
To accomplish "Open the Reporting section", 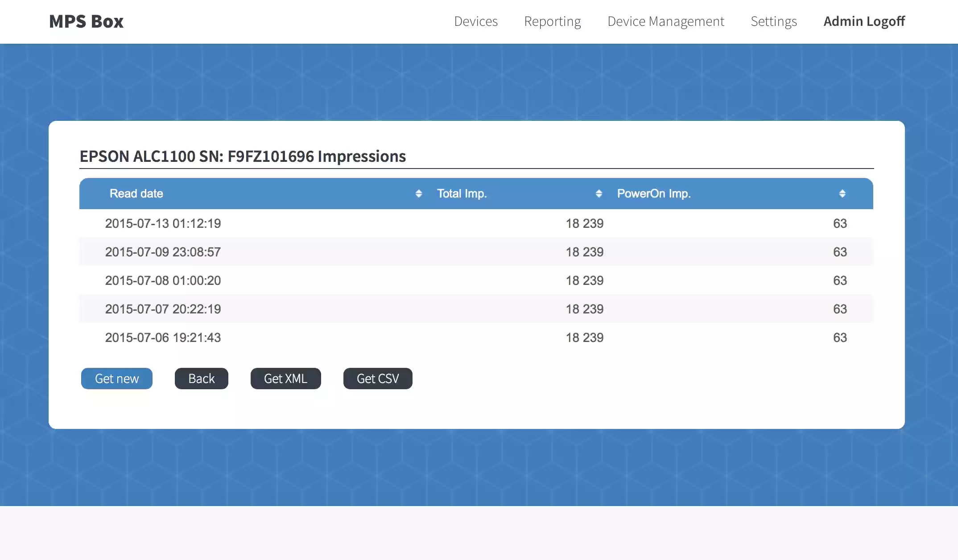I will pos(553,21).
